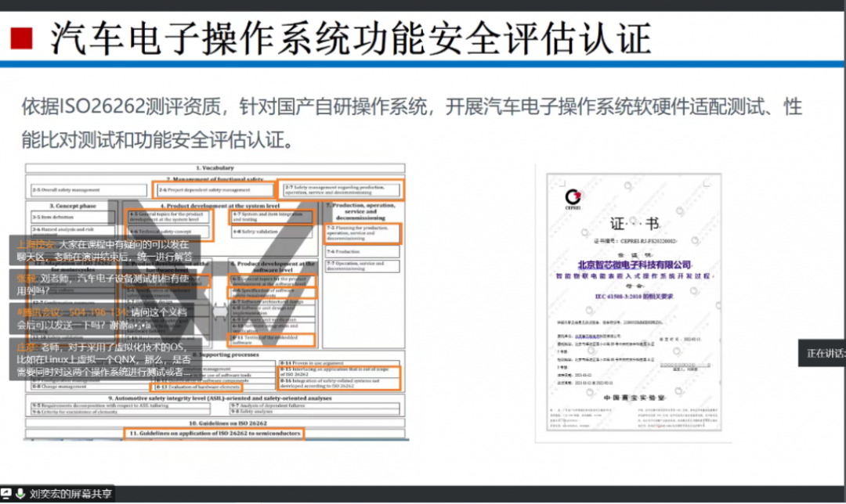Click the slide title 汽车电子操作系统功能安全评估认证
The width and height of the screenshot is (846, 504).
[x=350, y=38]
